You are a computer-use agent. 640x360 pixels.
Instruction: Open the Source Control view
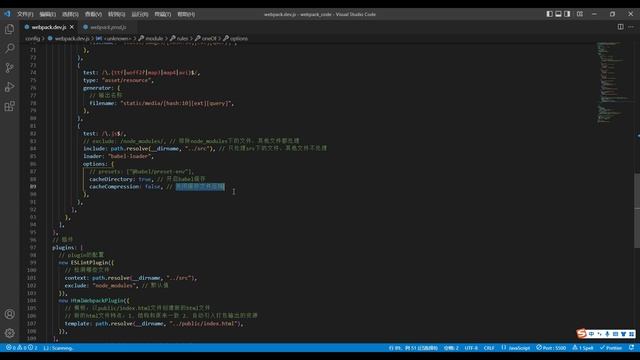coord(9,67)
